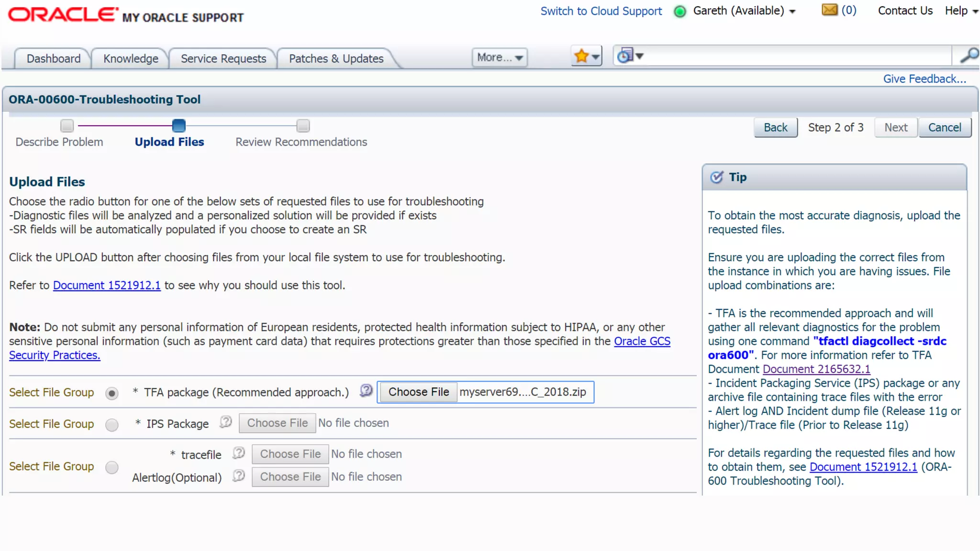Image resolution: width=980 pixels, height=551 pixels.
Task: Expand the More... dropdown menu
Action: pos(500,57)
